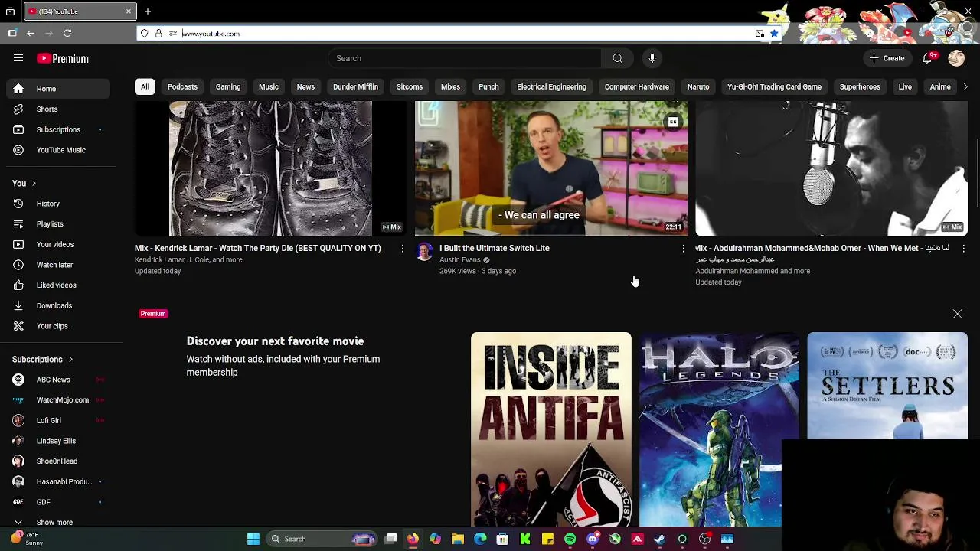Open Lindsay Ellis subscription
This screenshot has height=551, width=980.
point(58,441)
